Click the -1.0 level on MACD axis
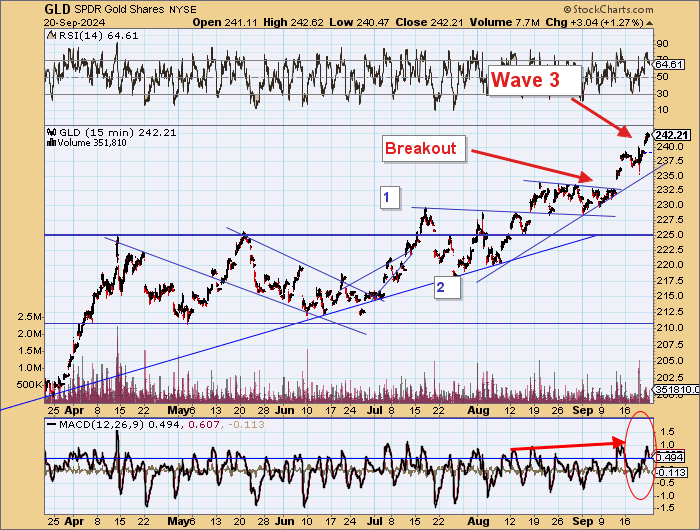 tap(665, 496)
